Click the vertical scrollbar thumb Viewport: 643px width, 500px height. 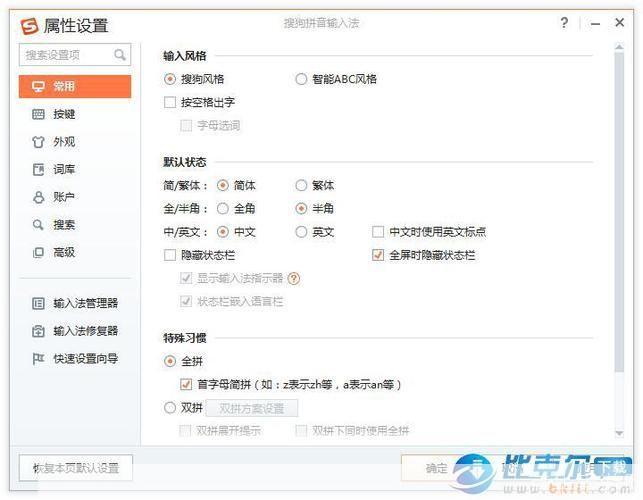[x=619, y=212]
